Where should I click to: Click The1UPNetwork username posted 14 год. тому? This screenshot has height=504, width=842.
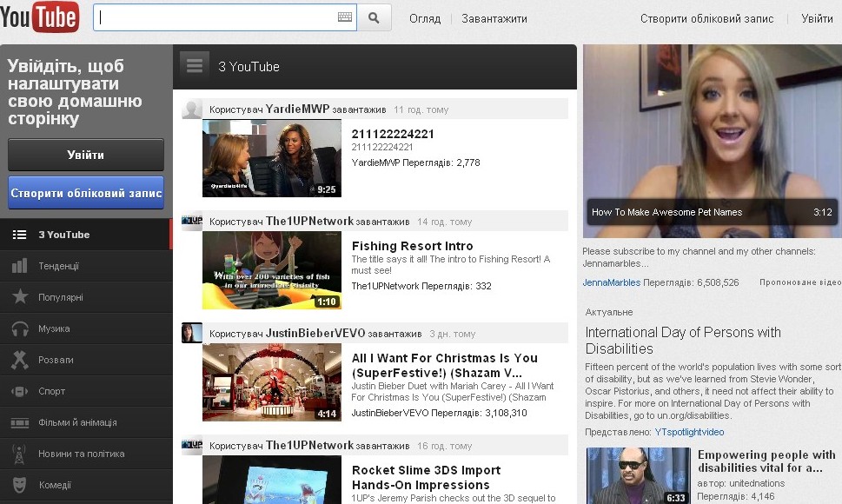click(x=310, y=221)
